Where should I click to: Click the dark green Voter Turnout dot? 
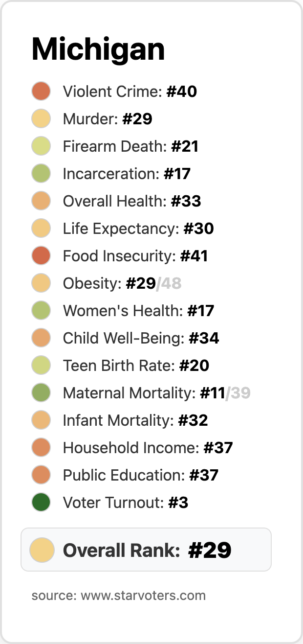point(41,503)
